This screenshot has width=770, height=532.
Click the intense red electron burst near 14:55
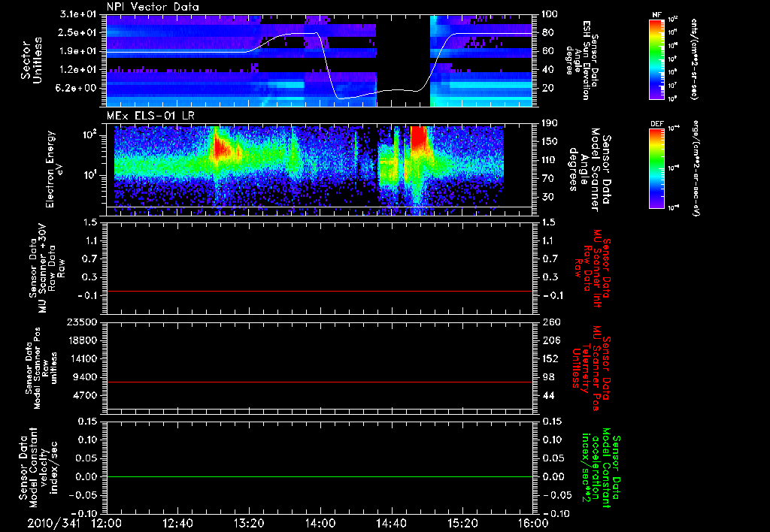(418, 138)
